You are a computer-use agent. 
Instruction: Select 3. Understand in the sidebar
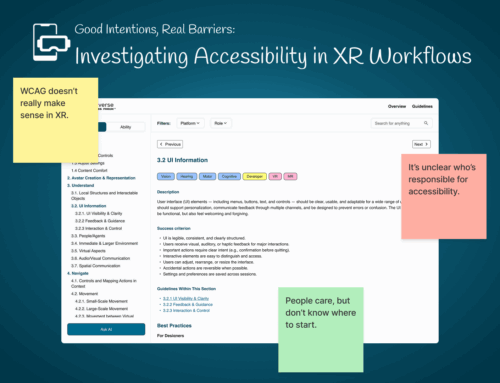(81, 185)
